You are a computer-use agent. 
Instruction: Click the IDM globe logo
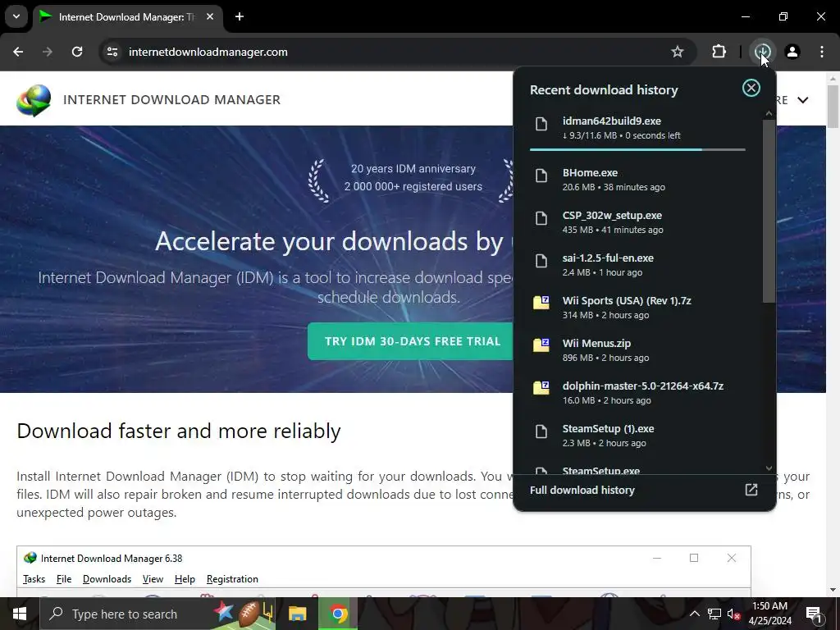coord(33,99)
